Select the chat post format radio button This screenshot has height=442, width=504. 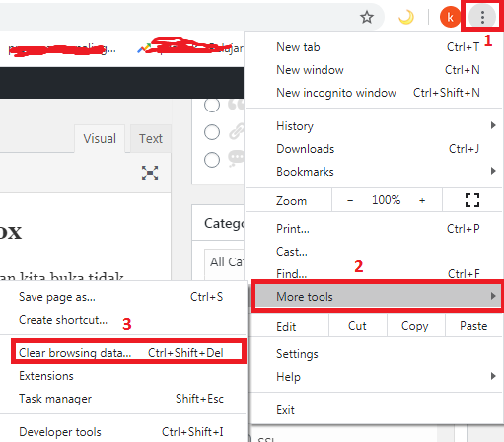click(212, 160)
